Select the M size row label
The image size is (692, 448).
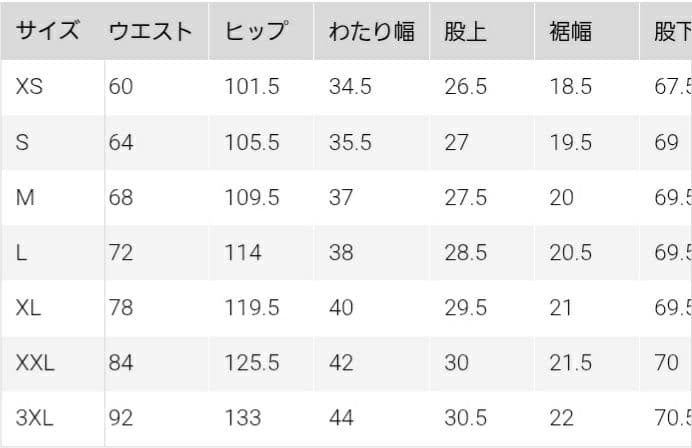[x=26, y=197]
